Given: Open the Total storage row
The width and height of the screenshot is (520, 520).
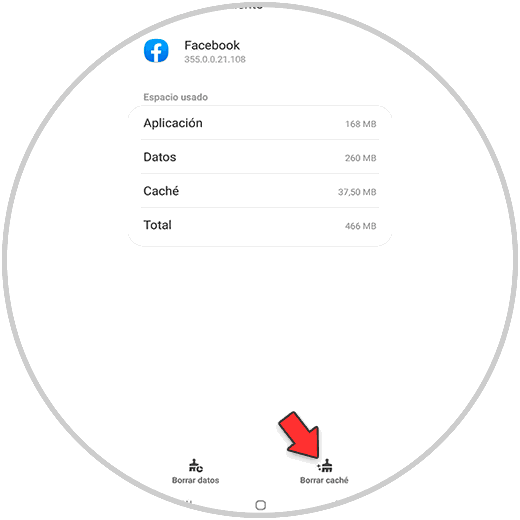Looking at the screenshot, I should (260, 225).
